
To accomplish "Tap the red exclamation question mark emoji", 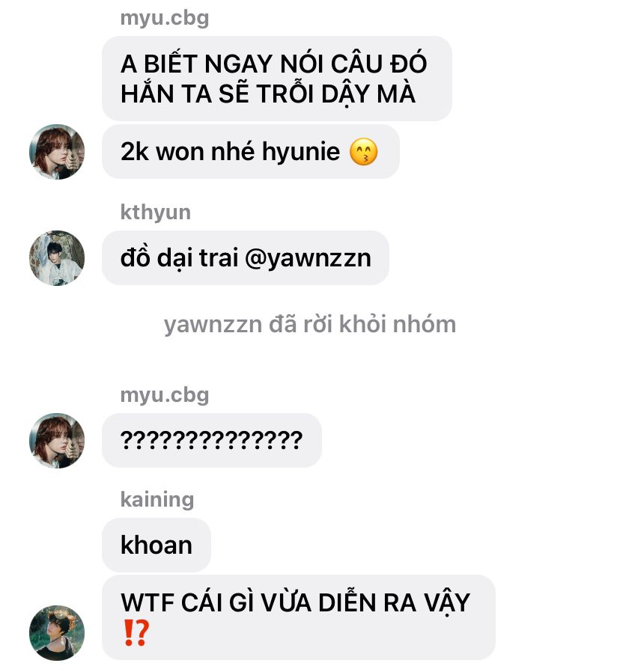I will point(136,632).
